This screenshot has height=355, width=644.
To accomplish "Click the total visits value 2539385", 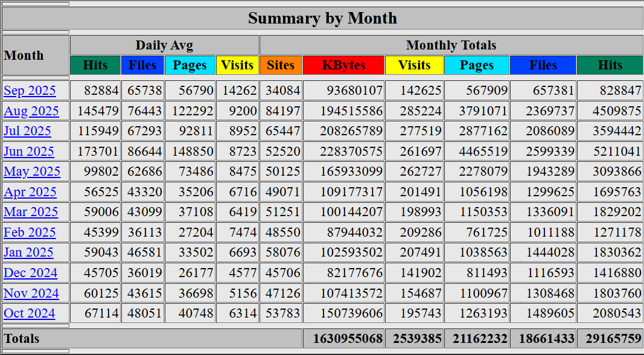I will click(x=417, y=339).
